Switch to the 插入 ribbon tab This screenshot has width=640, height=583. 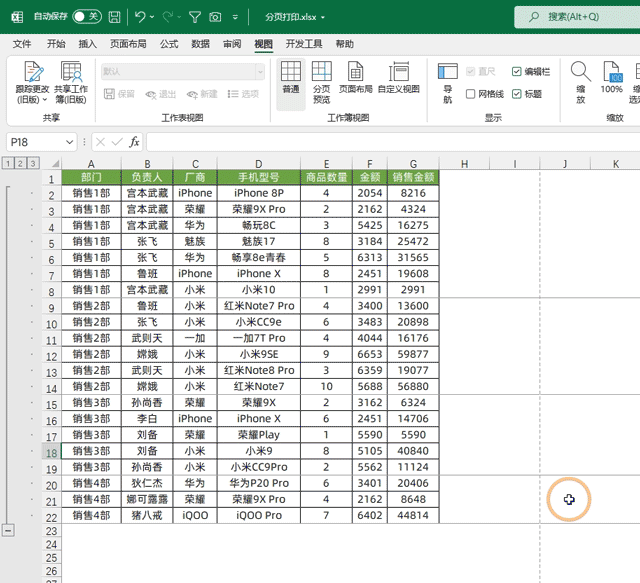(87, 44)
